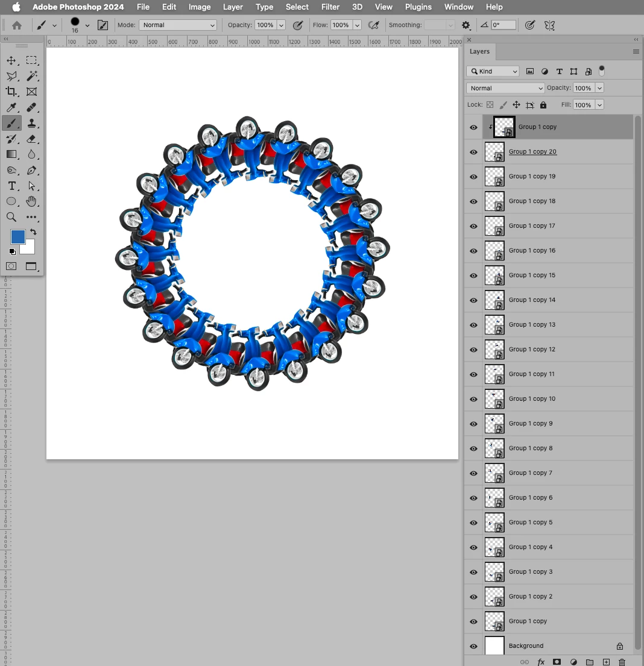Select the Polygonal Lasso tool
This screenshot has height=666, width=644.
(11, 76)
